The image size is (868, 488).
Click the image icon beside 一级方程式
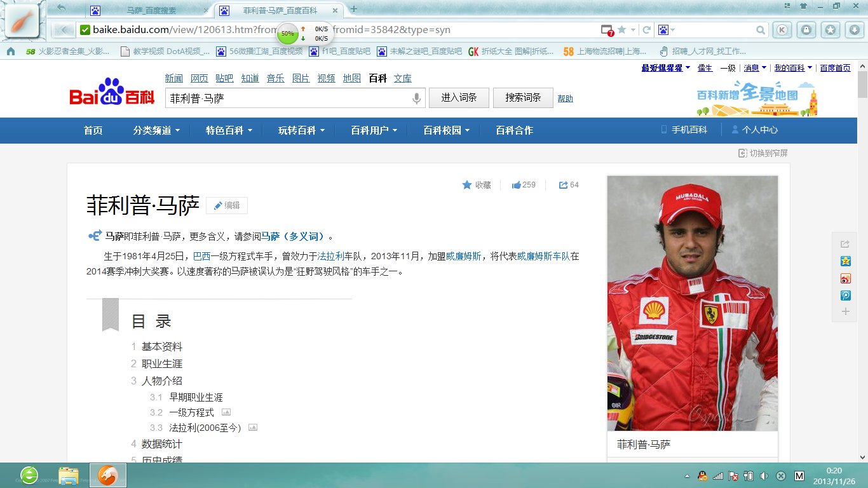[226, 412]
